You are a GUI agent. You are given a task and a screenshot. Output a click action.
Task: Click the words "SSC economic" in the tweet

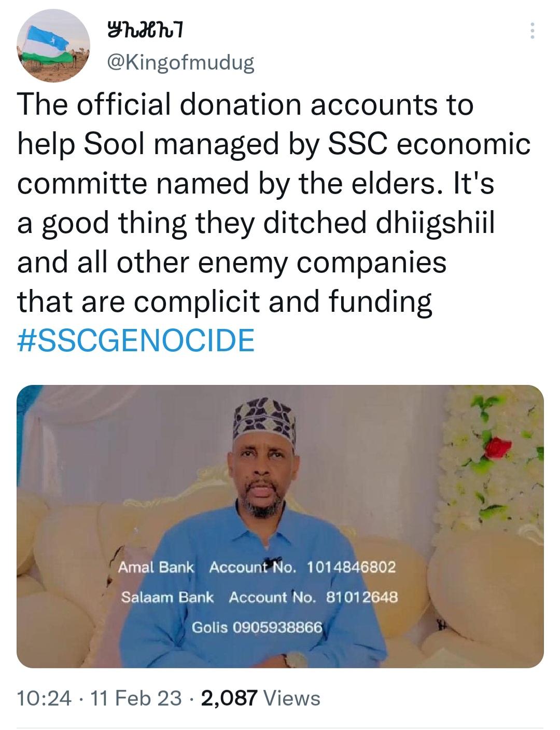[429, 144]
